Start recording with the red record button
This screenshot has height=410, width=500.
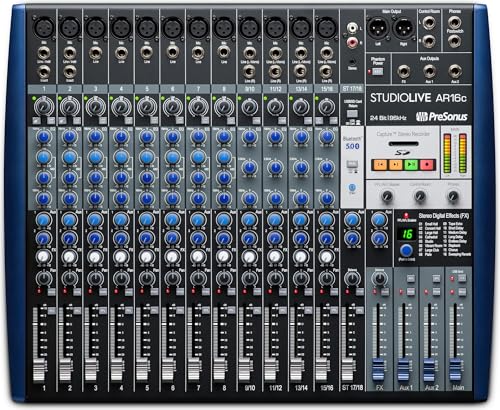427,164
